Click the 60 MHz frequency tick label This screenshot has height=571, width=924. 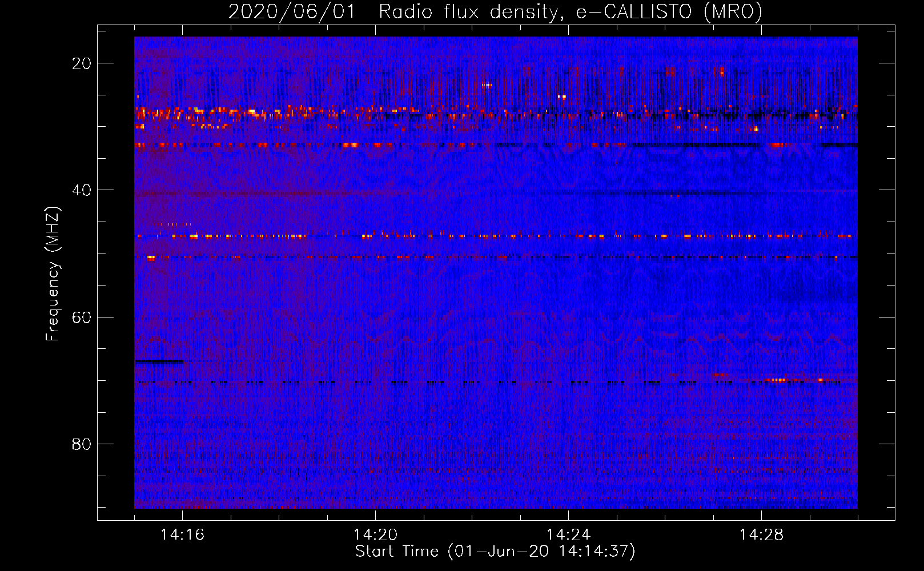click(x=82, y=317)
